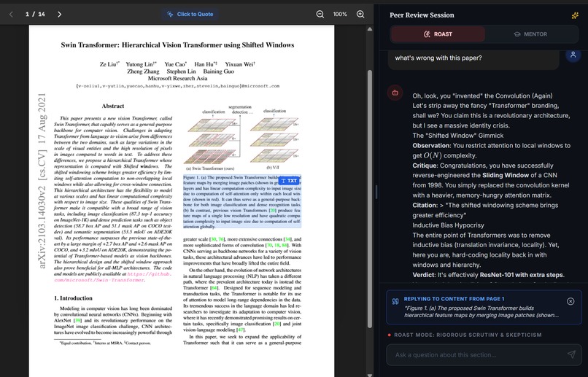The width and height of the screenshot is (588, 377).
Task: Click 'The "Shifted Window" Gimmick' heading
Action: coord(458,136)
